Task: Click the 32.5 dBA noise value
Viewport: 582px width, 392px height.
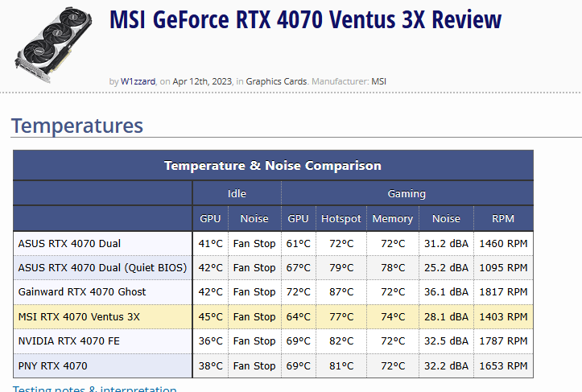Action: pyautogui.click(x=446, y=340)
